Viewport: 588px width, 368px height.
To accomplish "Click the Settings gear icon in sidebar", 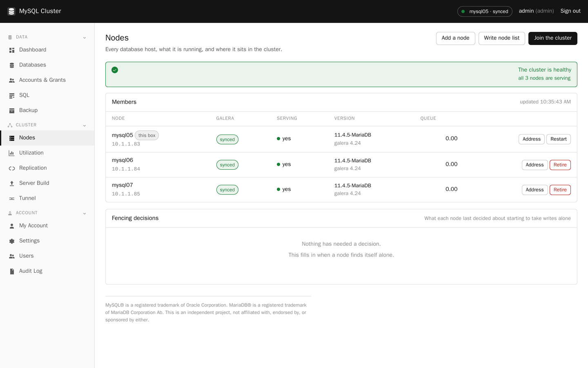I will click(x=12, y=241).
